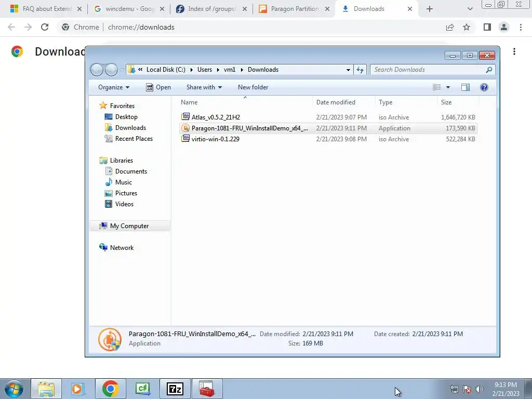Expand the view options dropdown arrow
The image size is (532, 399).
click(x=448, y=87)
